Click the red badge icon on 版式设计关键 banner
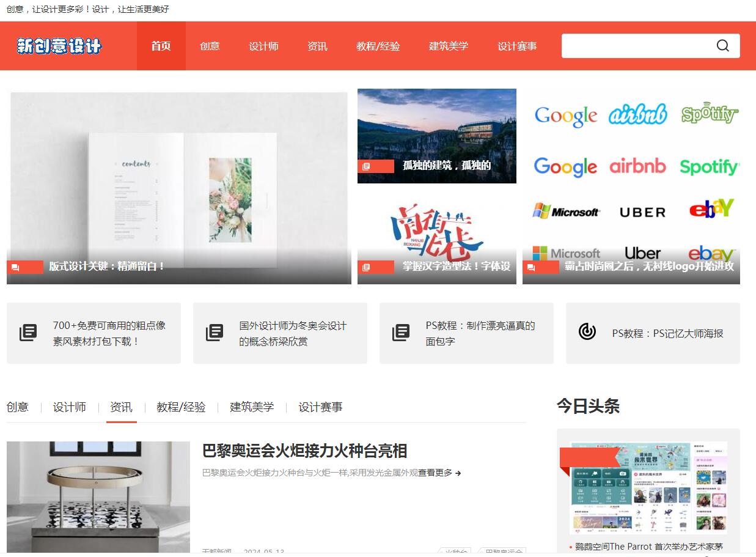The height and width of the screenshot is (557, 756). tap(25, 267)
